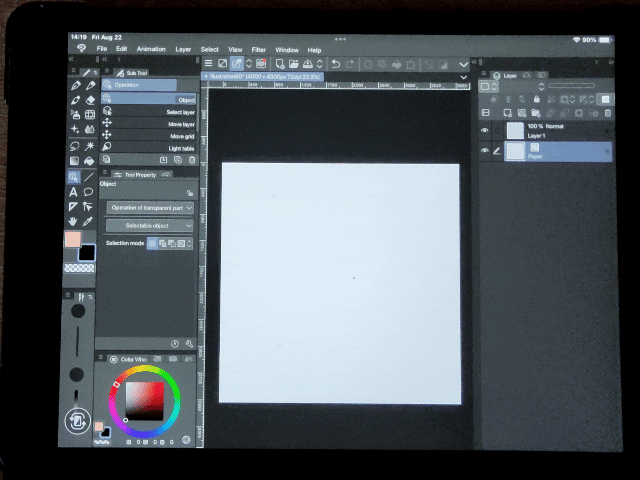Viewport: 640px width, 480px height.
Task: Expand the command bar overflow chevron
Action: click(464, 64)
